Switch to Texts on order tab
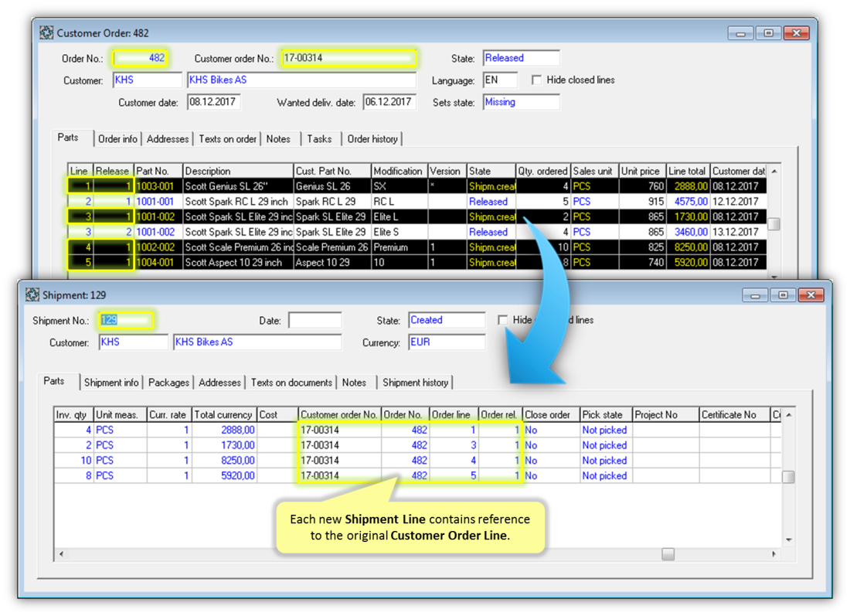The width and height of the screenshot is (850, 616). click(x=227, y=139)
